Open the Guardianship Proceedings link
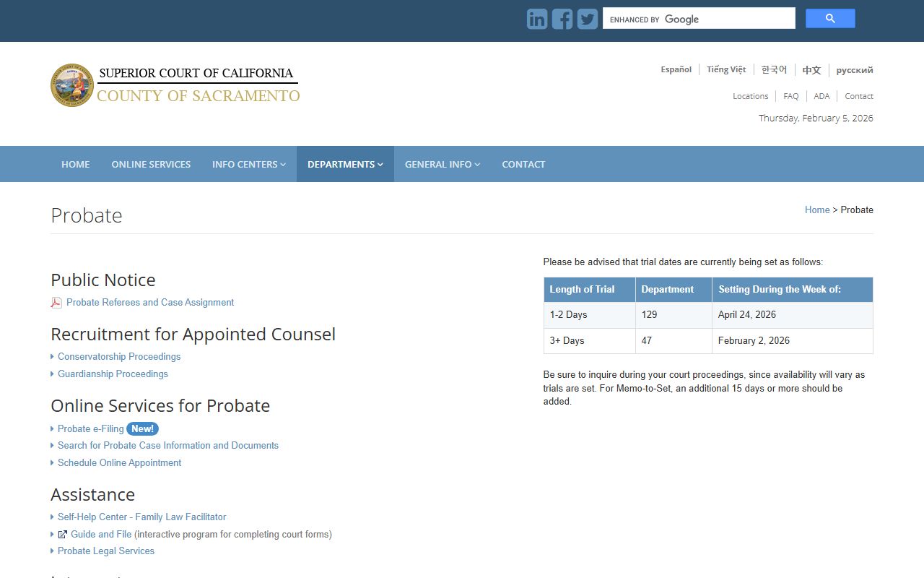924x578 pixels. 113,374
